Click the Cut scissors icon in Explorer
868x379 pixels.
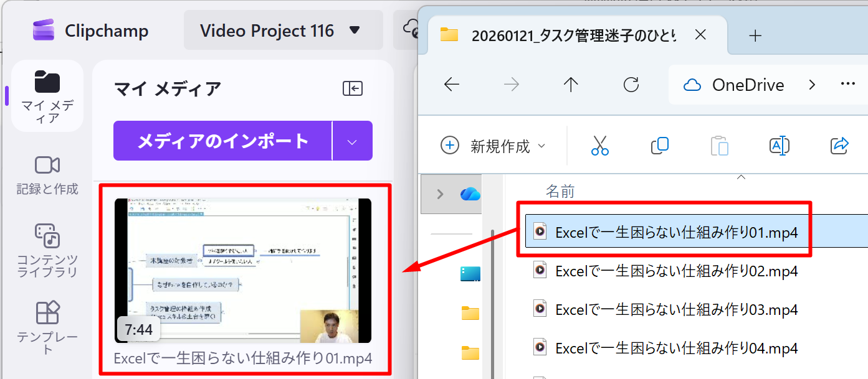click(599, 146)
